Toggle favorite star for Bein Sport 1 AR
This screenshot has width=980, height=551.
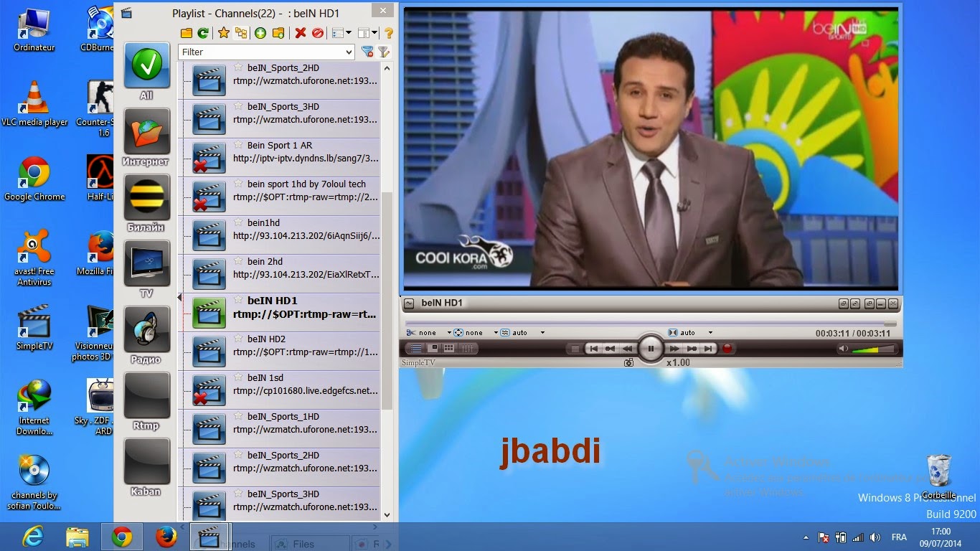(238, 145)
